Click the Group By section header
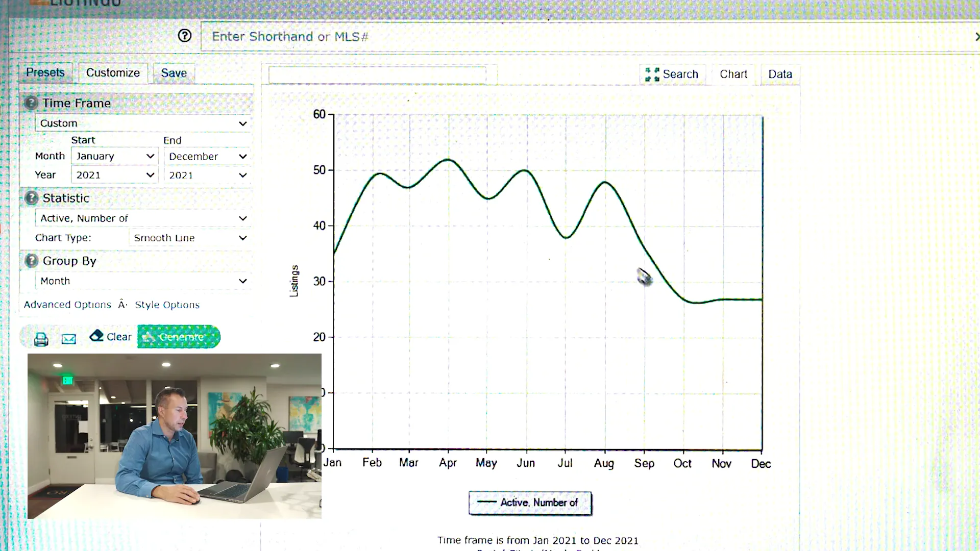The height and width of the screenshot is (551, 980). (137, 261)
